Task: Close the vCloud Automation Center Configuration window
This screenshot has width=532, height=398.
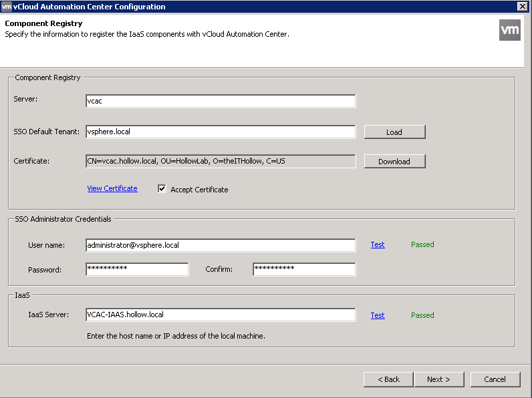Action: [x=522, y=7]
